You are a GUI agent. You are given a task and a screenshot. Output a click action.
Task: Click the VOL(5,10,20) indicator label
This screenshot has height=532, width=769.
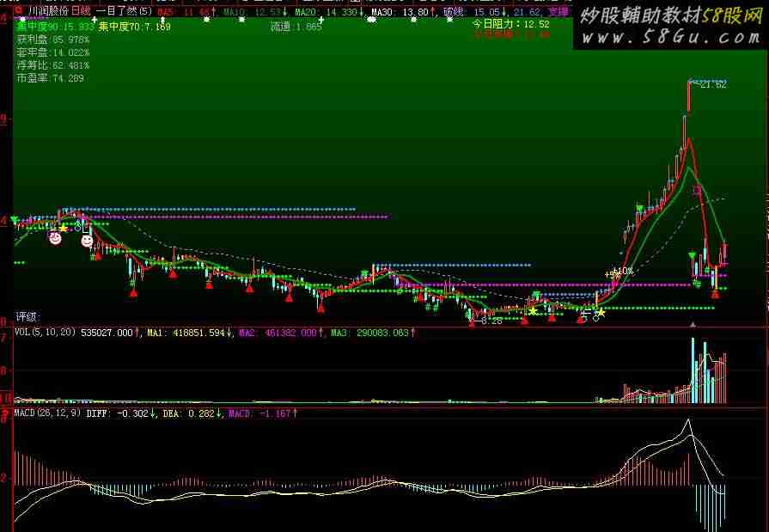[45, 332]
